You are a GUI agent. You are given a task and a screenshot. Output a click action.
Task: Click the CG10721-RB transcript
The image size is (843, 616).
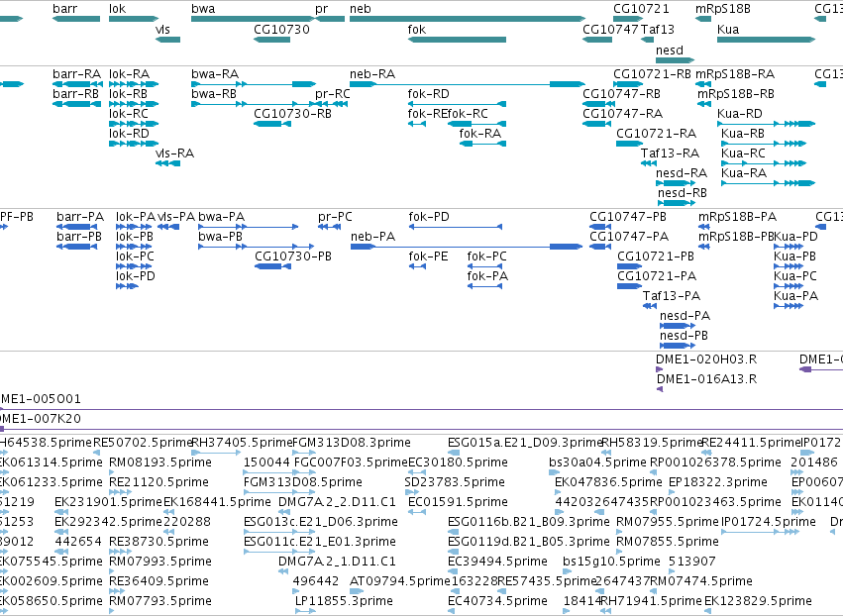point(628,84)
